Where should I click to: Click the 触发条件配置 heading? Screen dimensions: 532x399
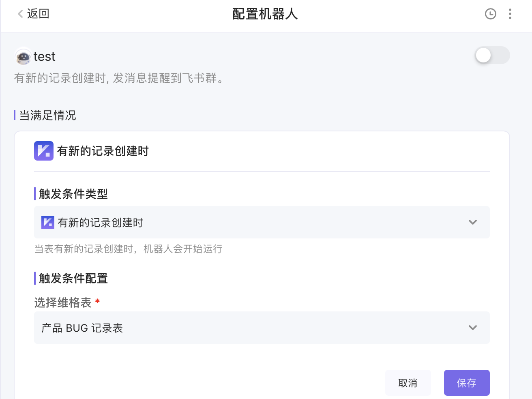click(x=73, y=279)
